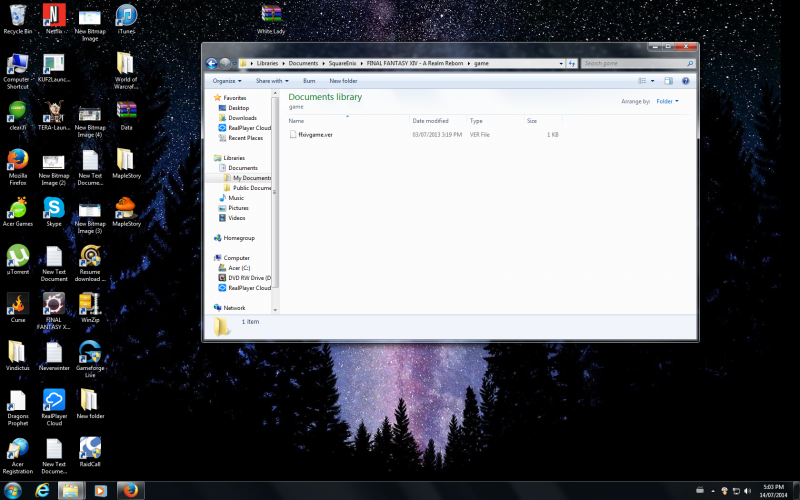The image size is (800, 500).
Task: Sort by the Name column header
Action: click(348, 121)
